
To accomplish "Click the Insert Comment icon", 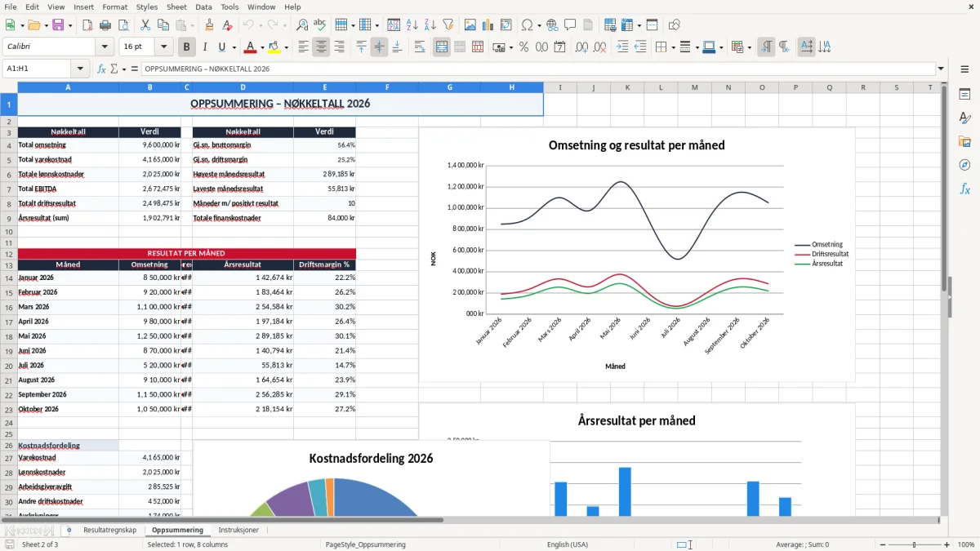I will [570, 25].
